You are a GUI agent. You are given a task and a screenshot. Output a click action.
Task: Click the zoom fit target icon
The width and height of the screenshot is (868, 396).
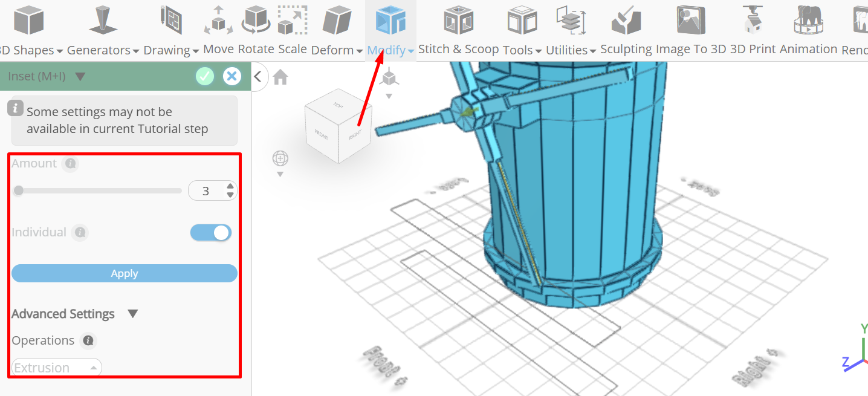280,158
